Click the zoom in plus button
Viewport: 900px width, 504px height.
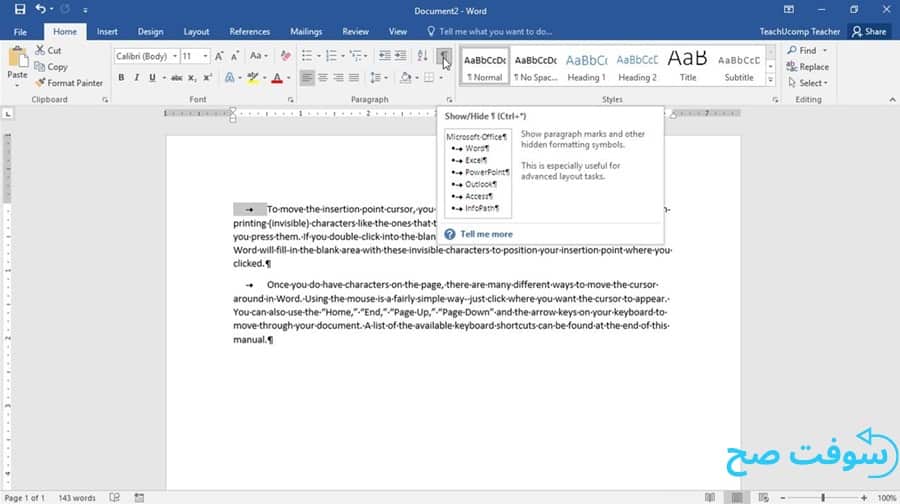click(864, 498)
